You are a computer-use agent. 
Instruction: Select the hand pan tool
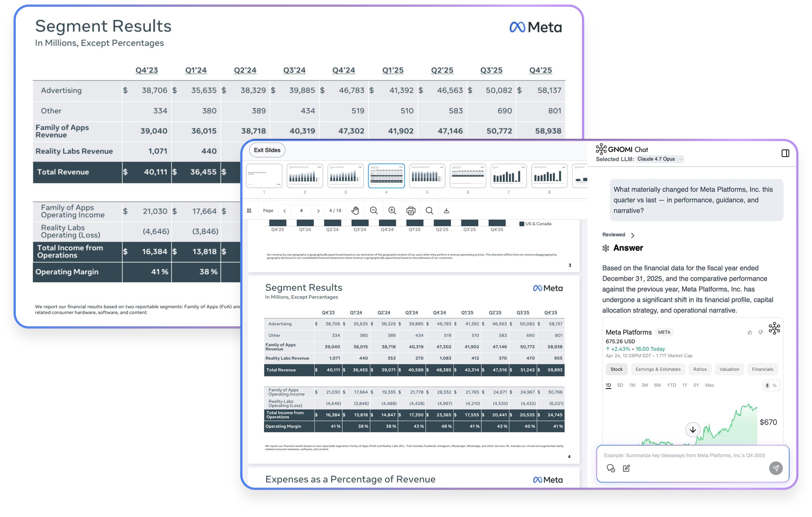click(355, 211)
